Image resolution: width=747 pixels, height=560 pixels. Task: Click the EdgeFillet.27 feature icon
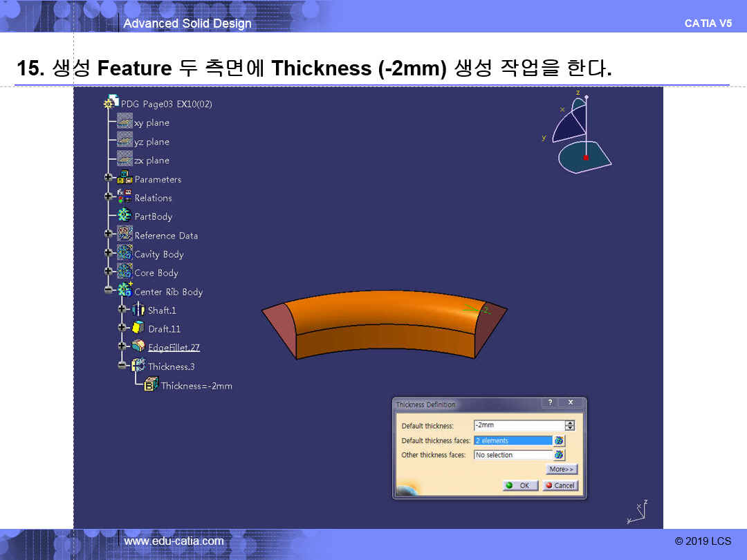point(138,347)
